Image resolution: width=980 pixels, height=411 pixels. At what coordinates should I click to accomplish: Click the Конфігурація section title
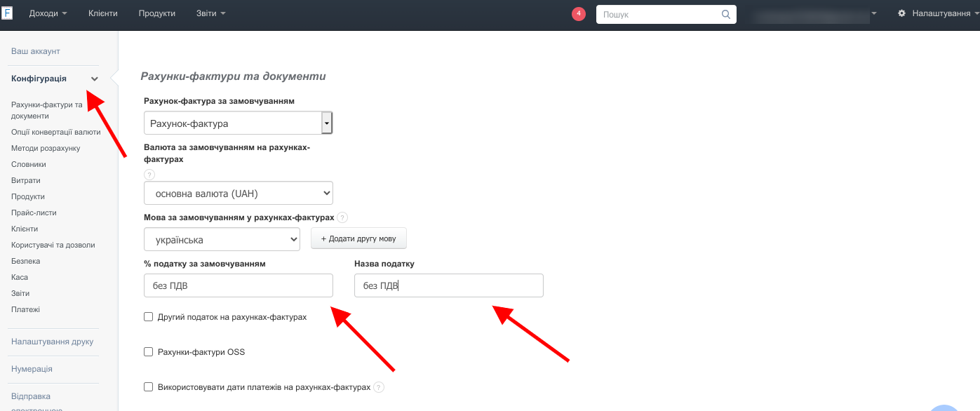(x=39, y=79)
